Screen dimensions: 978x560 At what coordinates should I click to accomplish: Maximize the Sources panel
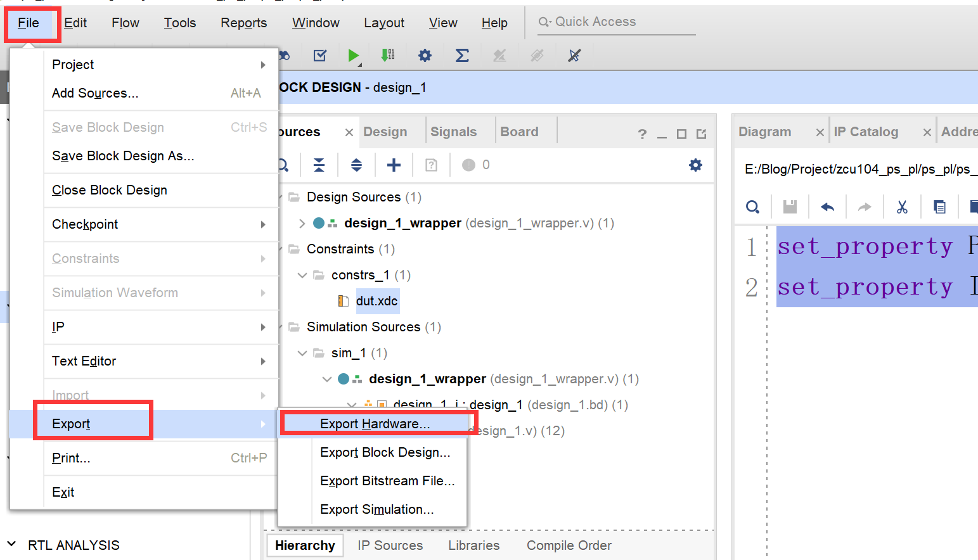(x=681, y=134)
